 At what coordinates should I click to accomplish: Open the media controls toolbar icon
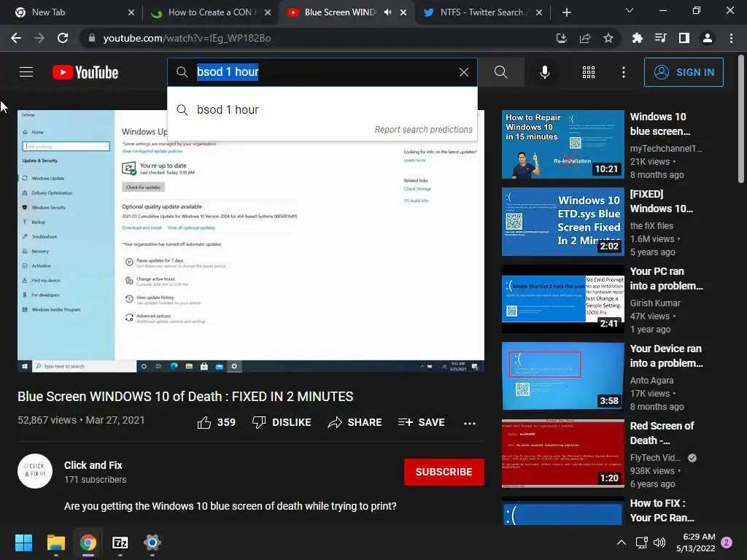661,38
